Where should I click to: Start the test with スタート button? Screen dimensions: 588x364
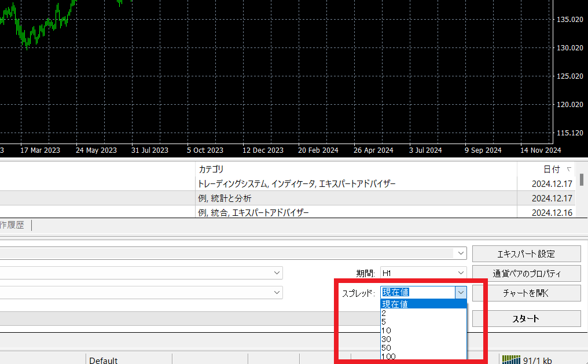coord(526,318)
